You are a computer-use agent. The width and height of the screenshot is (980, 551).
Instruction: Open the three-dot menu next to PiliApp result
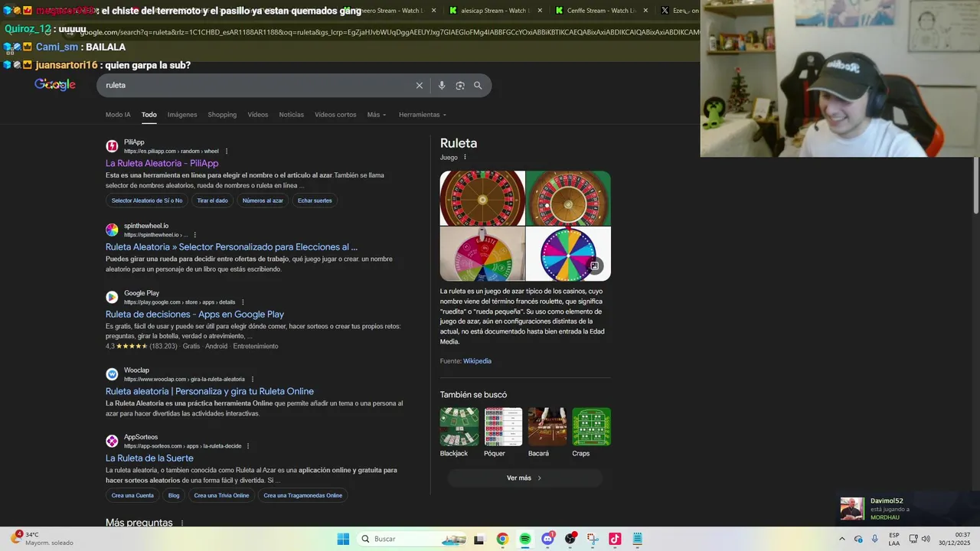click(x=227, y=152)
